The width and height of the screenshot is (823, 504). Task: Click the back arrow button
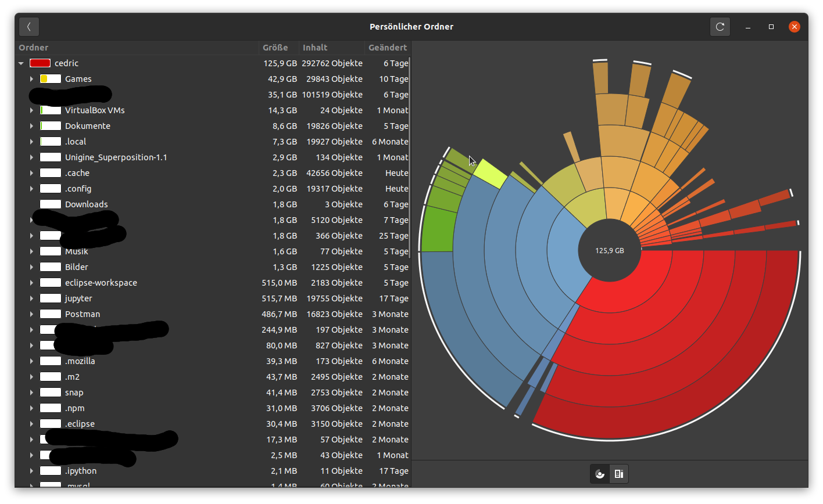pos(29,27)
